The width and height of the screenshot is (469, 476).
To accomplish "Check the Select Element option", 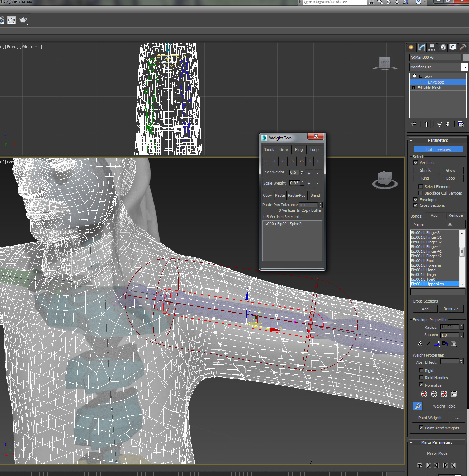I will [420, 186].
